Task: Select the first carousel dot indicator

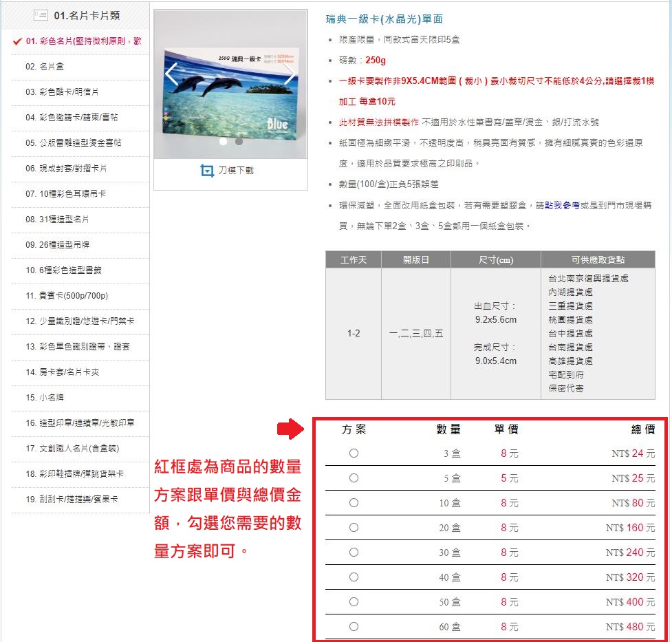Action: coord(223,141)
